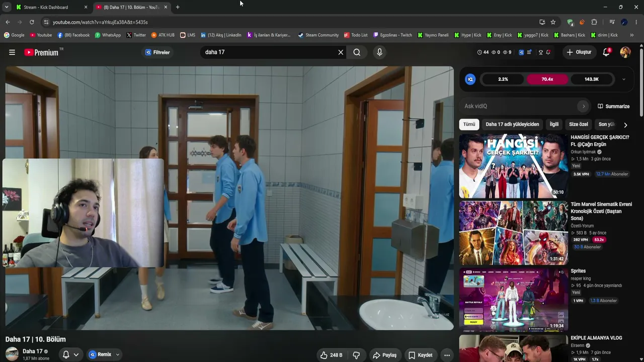Go back to previous page
This screenshot has height=362, width=644.
click(8, 22)
